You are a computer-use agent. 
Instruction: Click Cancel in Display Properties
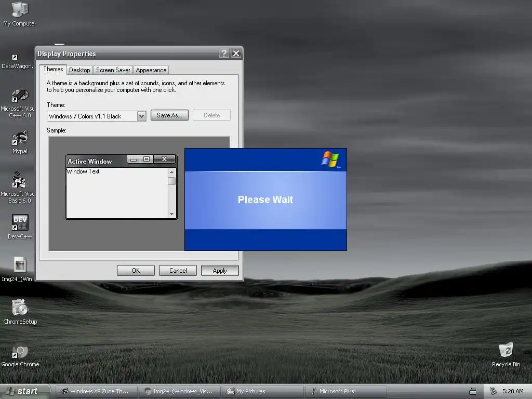pos(178,270)
